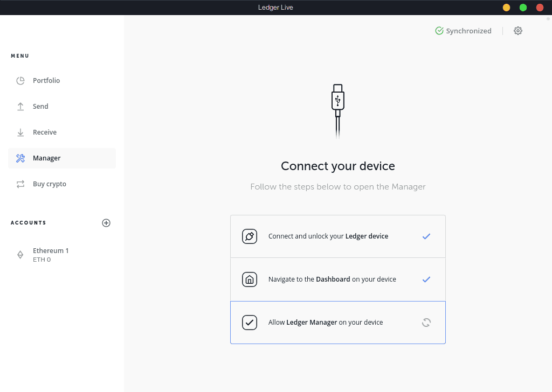Click the Manager tools icon
This screenshot has width=552, height=392.
20,158
